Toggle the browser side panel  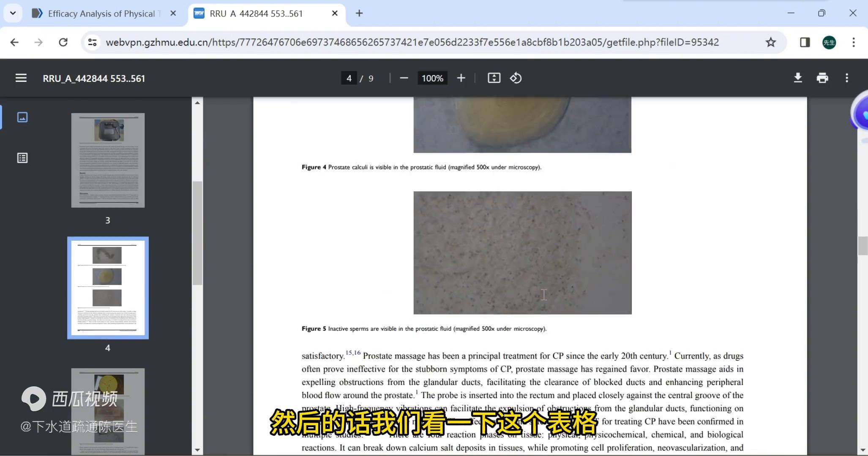[x=804, y=42]
